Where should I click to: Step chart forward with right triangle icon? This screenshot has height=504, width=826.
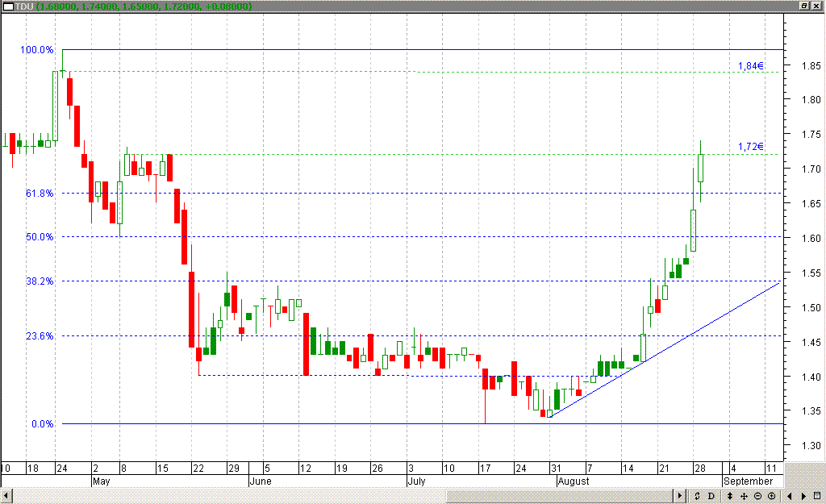tap(803, 496)
